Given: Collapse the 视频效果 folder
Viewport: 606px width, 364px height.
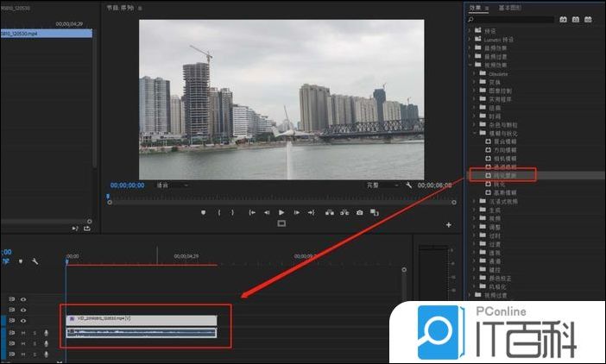Looking at the screenshot, I should coord(470,65).
